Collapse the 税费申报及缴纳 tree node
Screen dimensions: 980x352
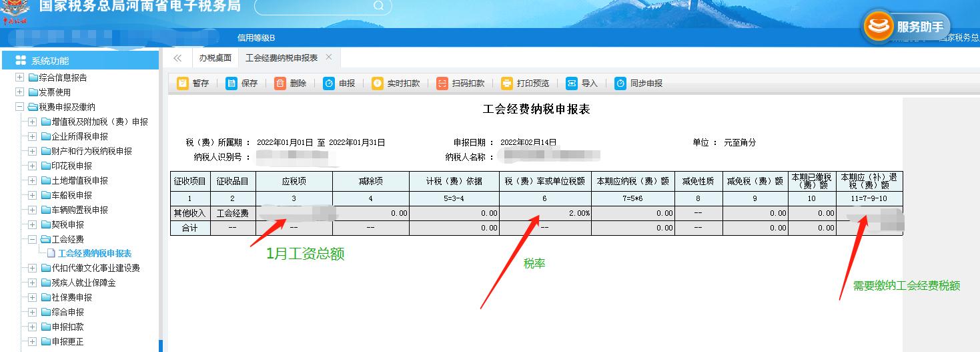(x=19, y=107)
